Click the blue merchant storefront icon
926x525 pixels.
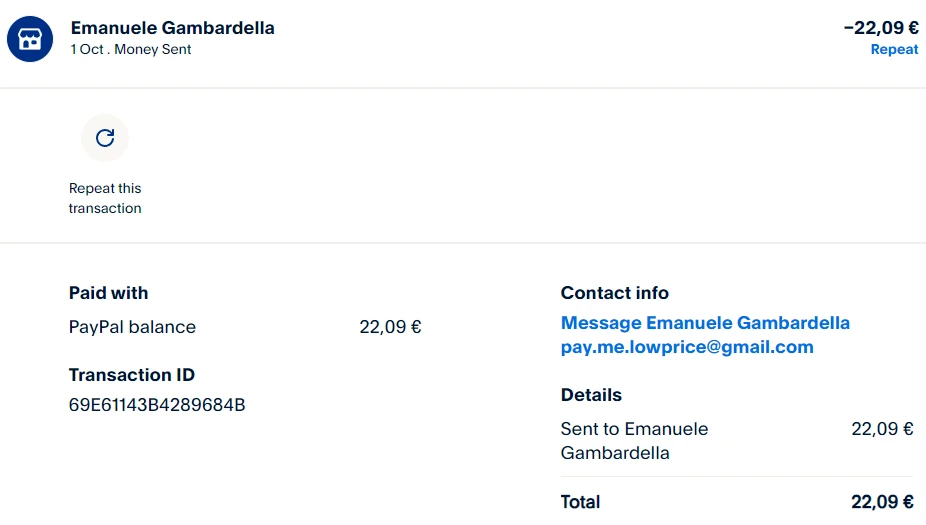[30, 38]
